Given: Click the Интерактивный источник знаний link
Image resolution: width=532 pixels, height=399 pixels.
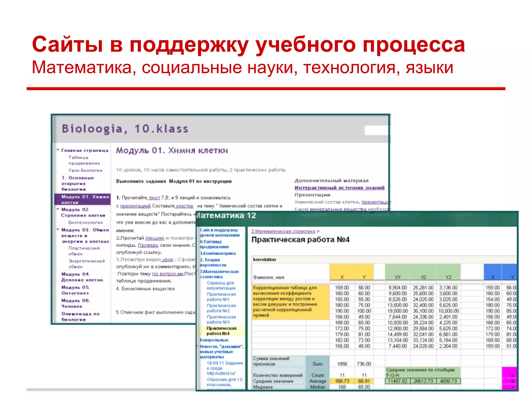Looking at the screenshot, I should click(x=340, y=188).
